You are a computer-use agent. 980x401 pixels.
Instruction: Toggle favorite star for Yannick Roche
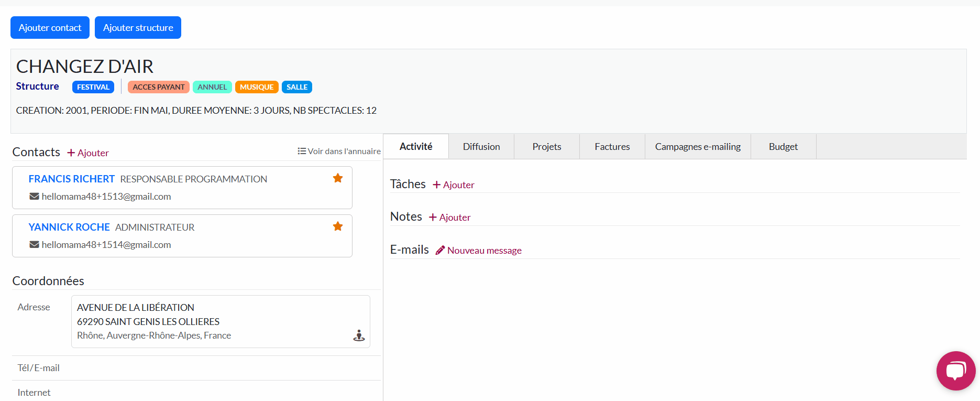coord(338,226)
